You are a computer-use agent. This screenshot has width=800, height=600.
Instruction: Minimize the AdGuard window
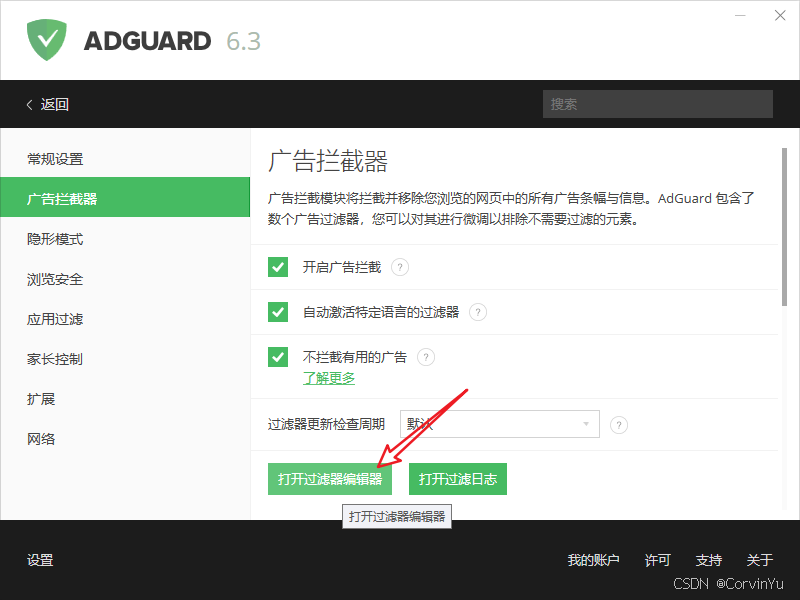click(x=740, y=15)
